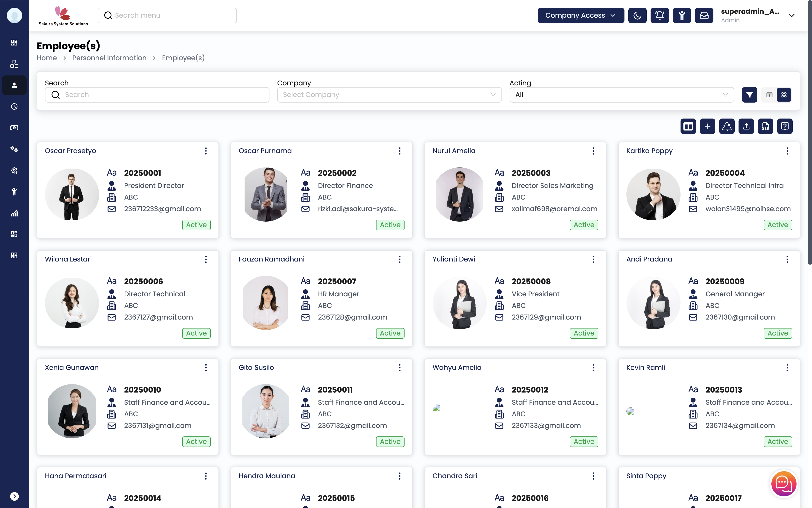Open the column layout toolbar button
This screenshot has width=812, height=508.
click(x=688, y=126)
